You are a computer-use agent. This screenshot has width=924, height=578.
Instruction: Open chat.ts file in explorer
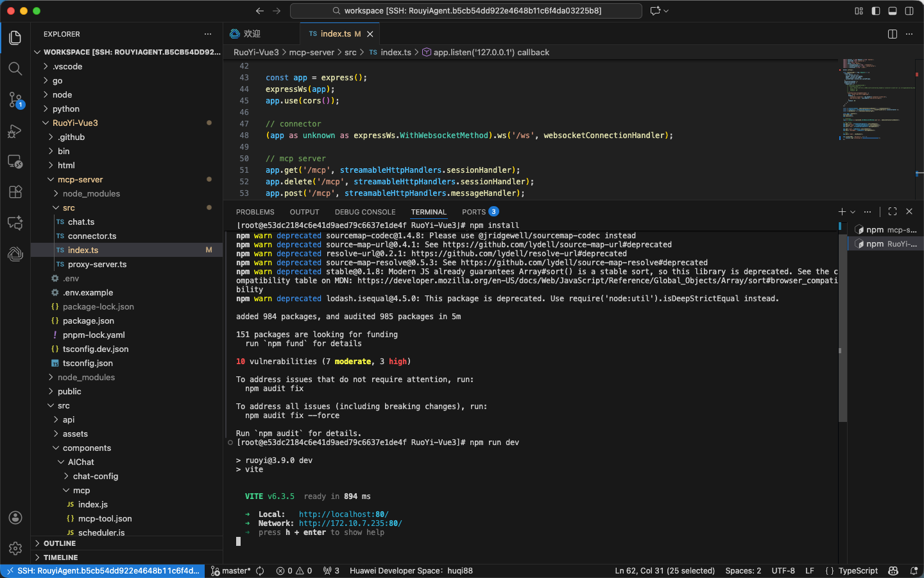coord(127,222)
